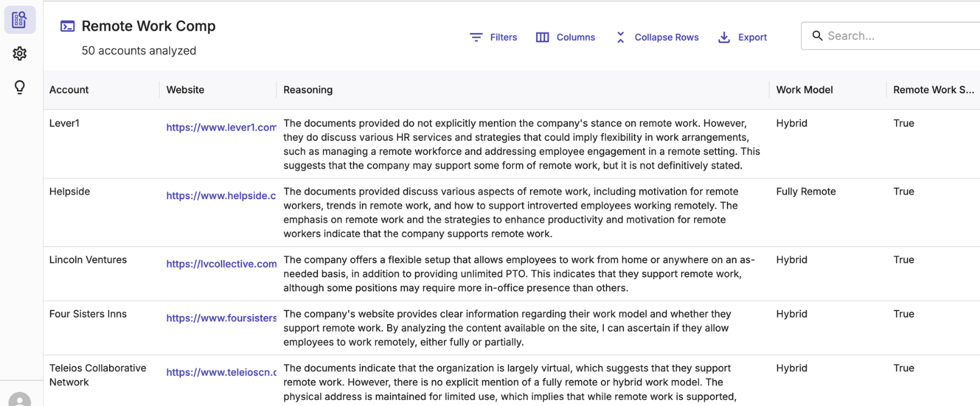The height and width of the screenshot is (406, 980).
Task: Click True value in Teleios row
Action: [x=903, y=368]
